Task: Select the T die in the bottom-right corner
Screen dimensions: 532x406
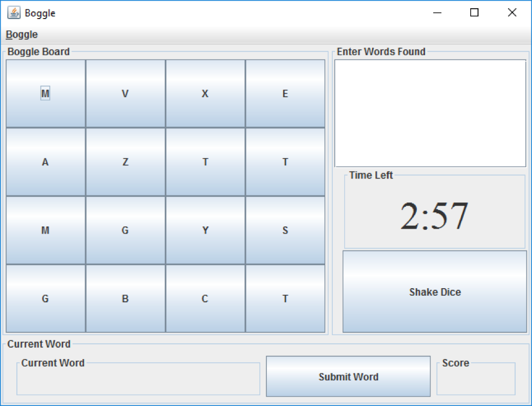Action: coord(285,298)
